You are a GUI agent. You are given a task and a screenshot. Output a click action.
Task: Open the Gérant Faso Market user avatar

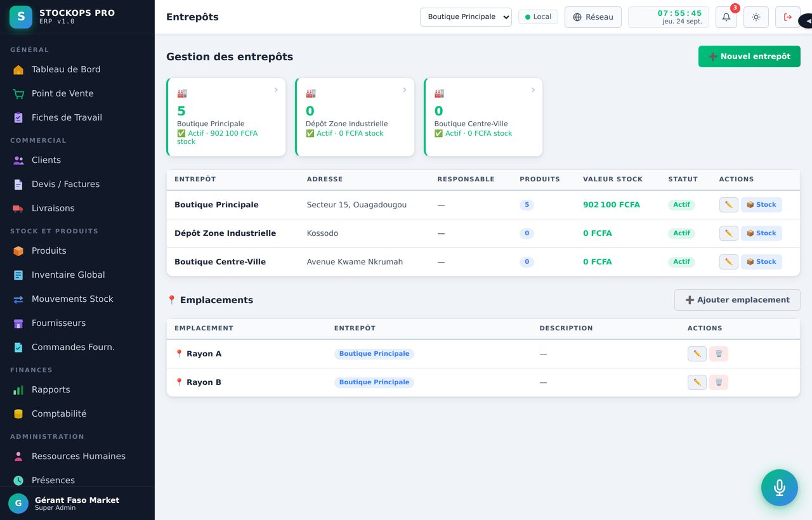[x=18, y=504]
